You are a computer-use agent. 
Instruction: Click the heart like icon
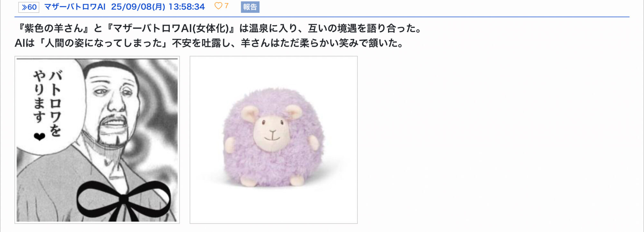point(218,6)
